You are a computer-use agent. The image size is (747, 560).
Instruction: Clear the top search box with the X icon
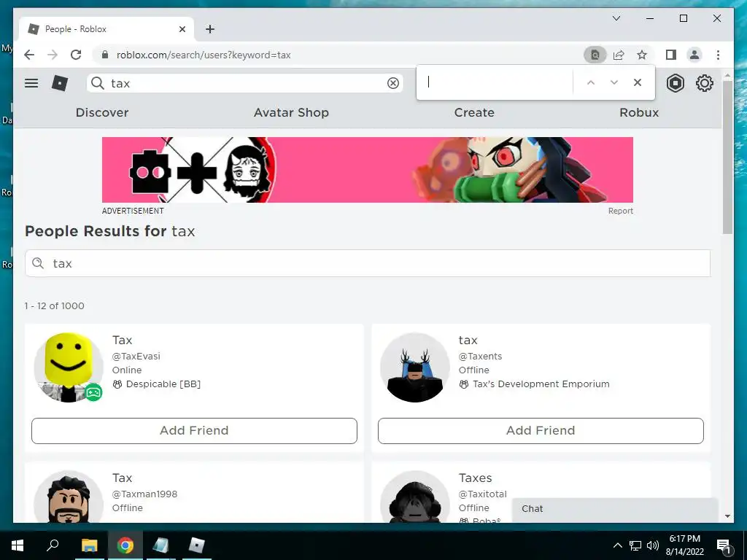pos(393,83)
